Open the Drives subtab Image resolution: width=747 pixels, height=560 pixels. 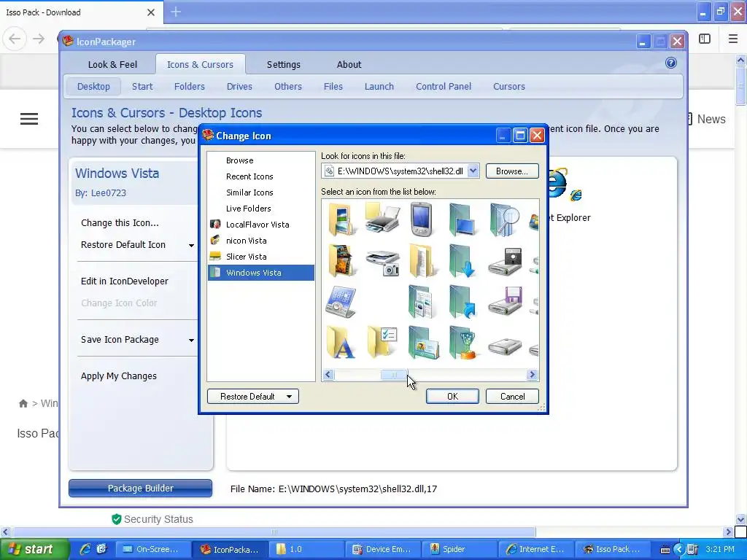(x=239, y=87)
